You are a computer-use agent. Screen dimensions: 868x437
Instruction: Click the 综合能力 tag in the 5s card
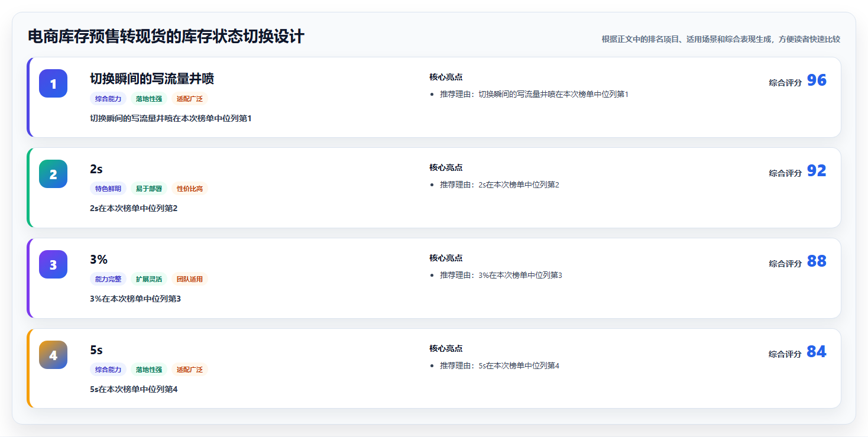click(x=108, y=370)
